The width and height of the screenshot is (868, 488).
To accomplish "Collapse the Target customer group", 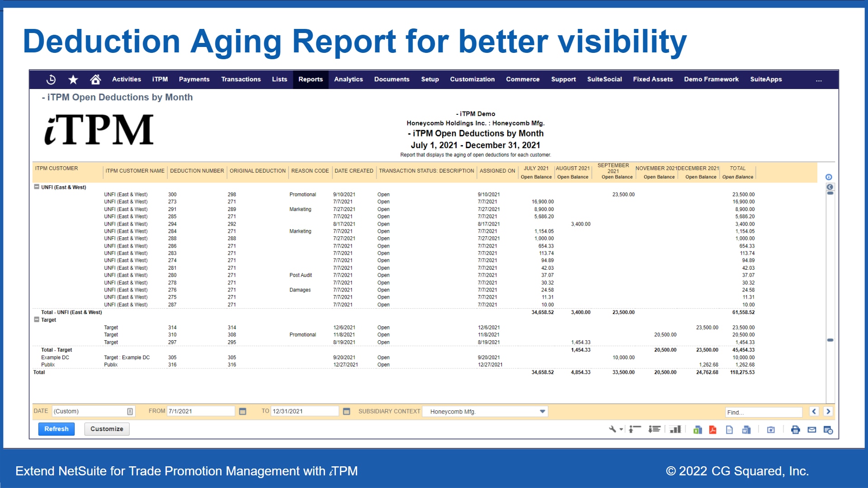I will point(37,319).
